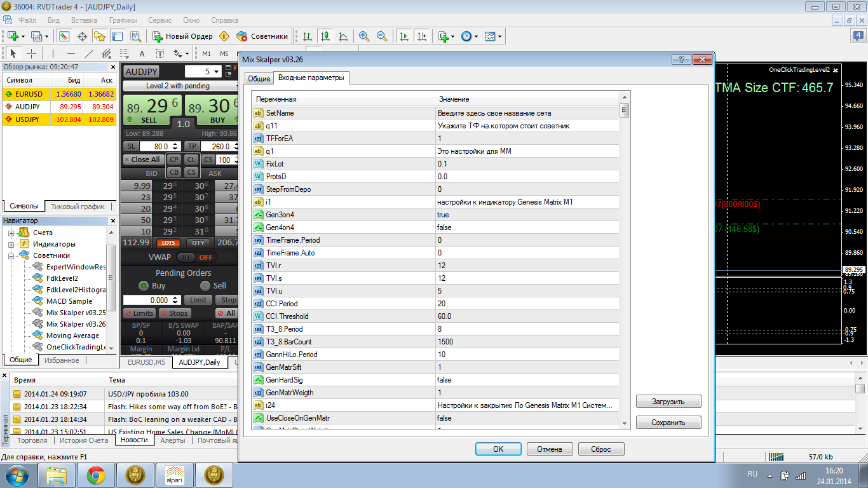
Task: Select the crosshair tool
Action: [x=31, y=53]
